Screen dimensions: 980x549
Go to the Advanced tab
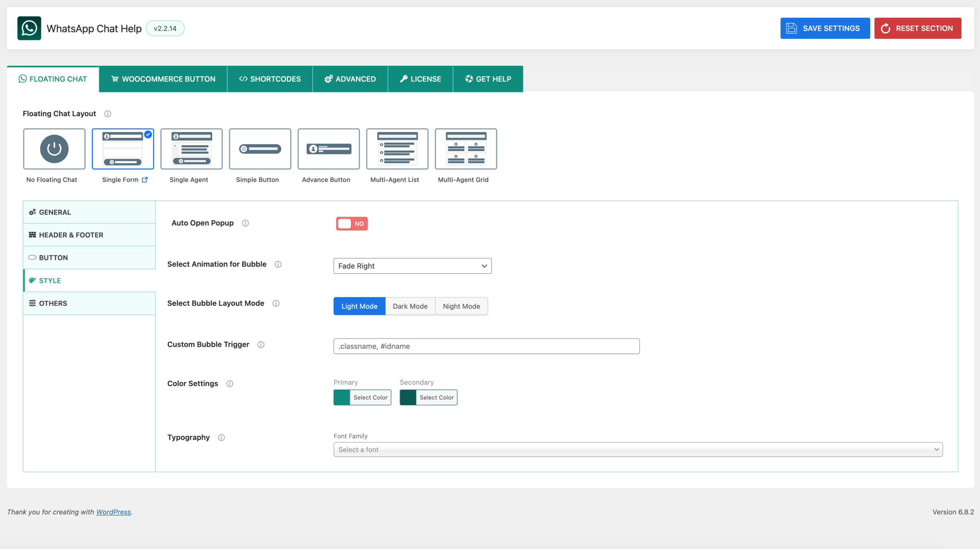tap(350, 79)
